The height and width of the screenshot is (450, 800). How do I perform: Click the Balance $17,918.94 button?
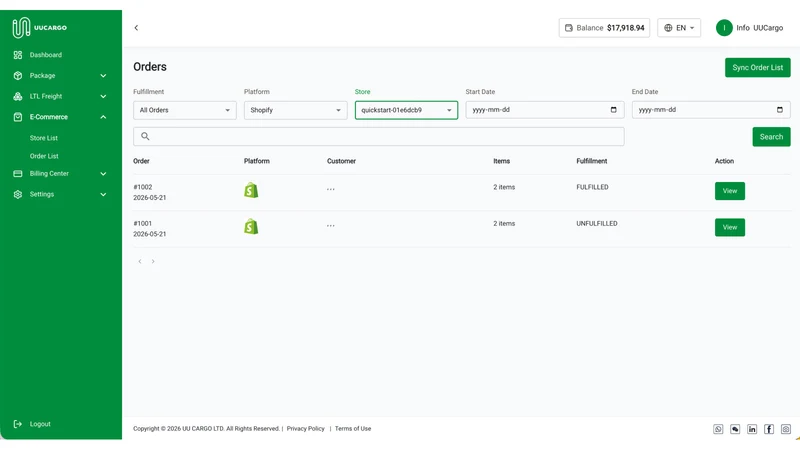click(604, 28)
